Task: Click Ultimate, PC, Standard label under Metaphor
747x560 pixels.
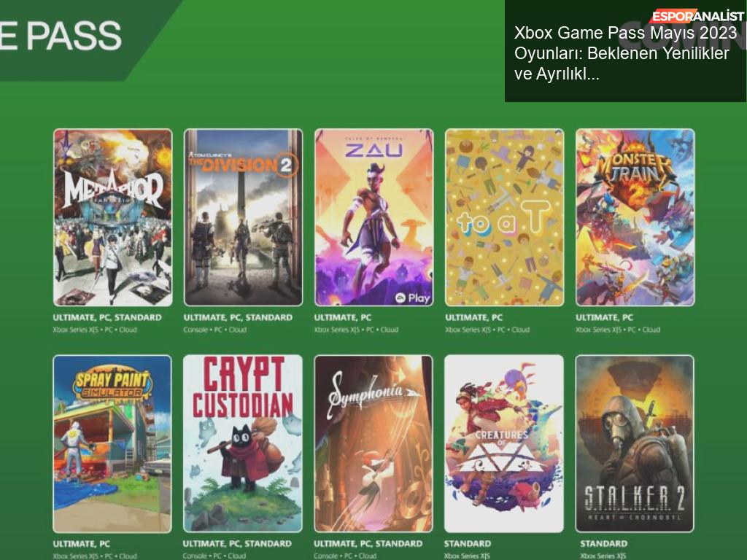Action: coord(107,318)
